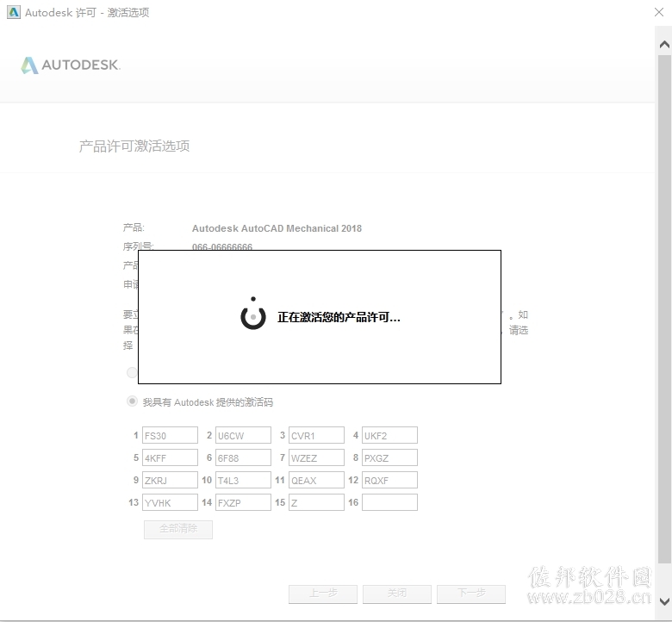672x622 pixels.
Task: Click activation code field 3 containing CVR1
Action: tap(316, 435)
